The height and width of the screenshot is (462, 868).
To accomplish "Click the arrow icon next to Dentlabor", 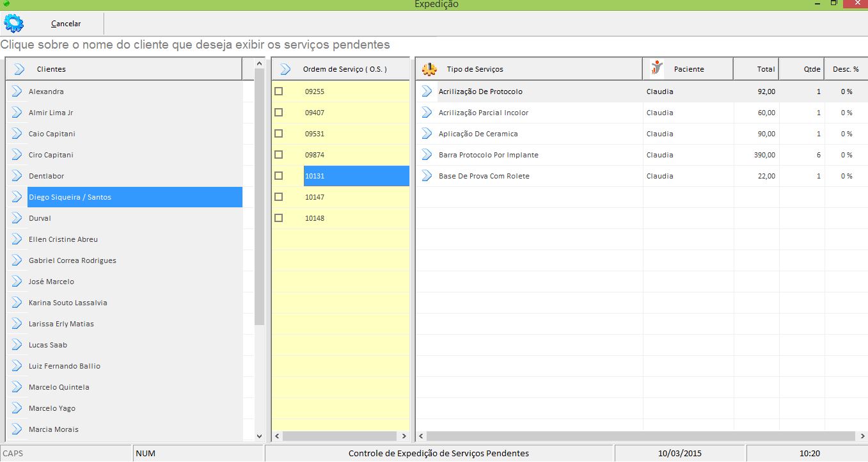I will pyautogui.click(x=17, y=176).
